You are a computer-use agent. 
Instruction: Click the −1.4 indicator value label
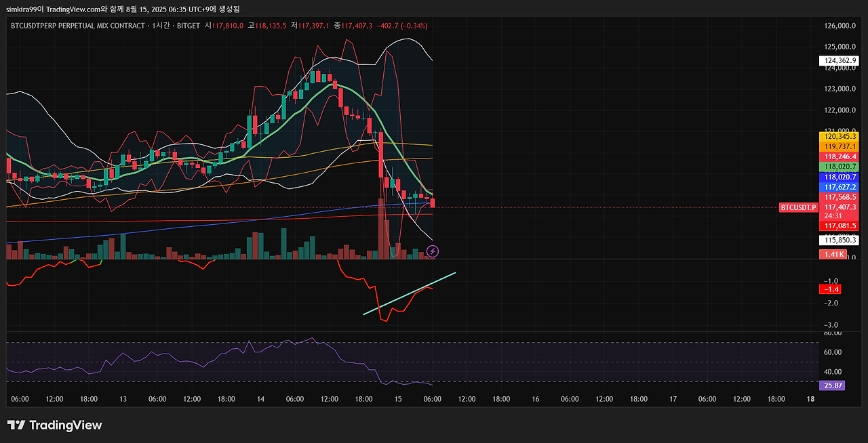point(830,289)
